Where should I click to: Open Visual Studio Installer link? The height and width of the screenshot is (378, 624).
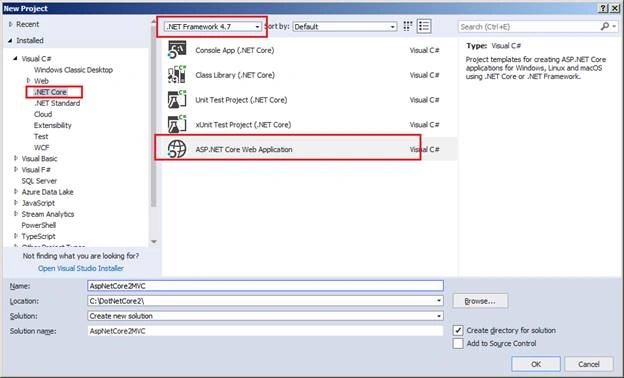coord(81,268)
